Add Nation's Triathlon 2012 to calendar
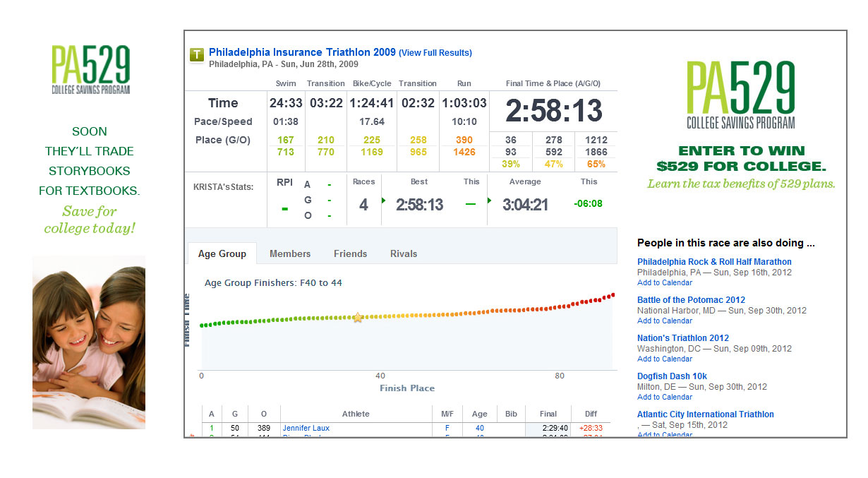 click(x=665, y=359)
